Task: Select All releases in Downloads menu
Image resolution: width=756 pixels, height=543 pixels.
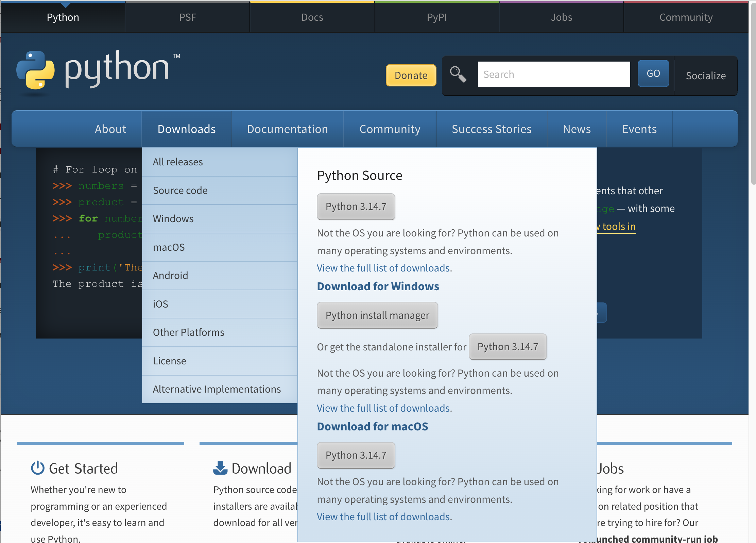Action: (220, 162)
